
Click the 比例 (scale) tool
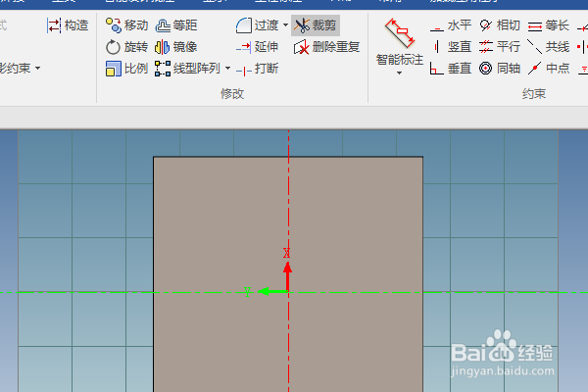click(x=126, y=69)
